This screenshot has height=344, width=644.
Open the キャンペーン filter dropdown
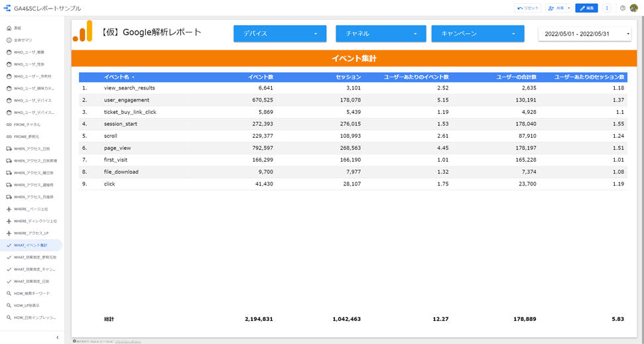click(x=478, y=34)
